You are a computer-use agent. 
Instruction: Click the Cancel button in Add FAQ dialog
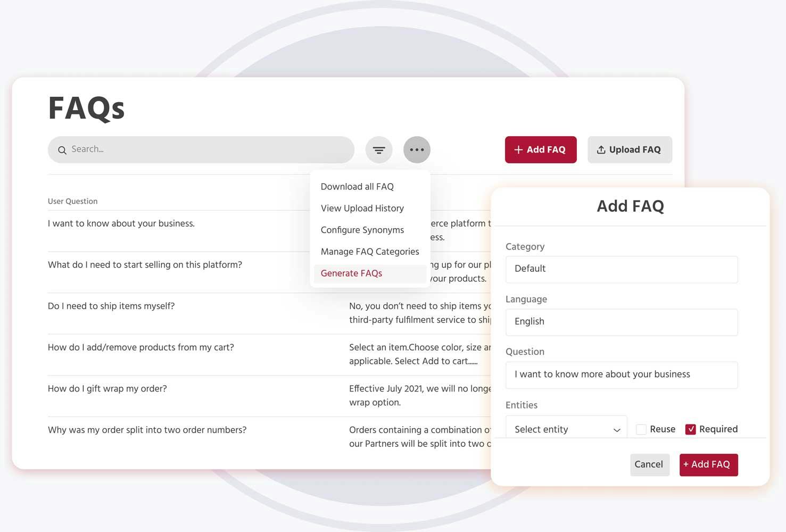click(649, 464)
